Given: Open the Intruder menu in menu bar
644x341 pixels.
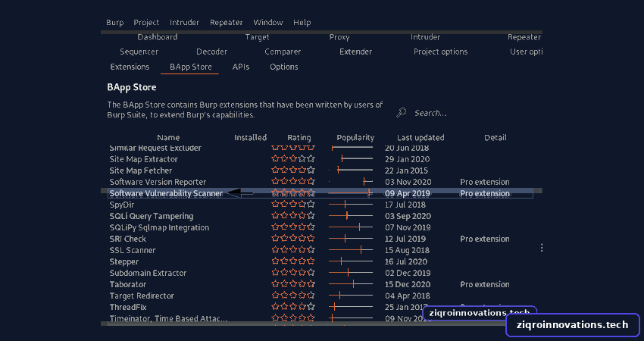Looking at the screenshot, I should pos(184,23).
